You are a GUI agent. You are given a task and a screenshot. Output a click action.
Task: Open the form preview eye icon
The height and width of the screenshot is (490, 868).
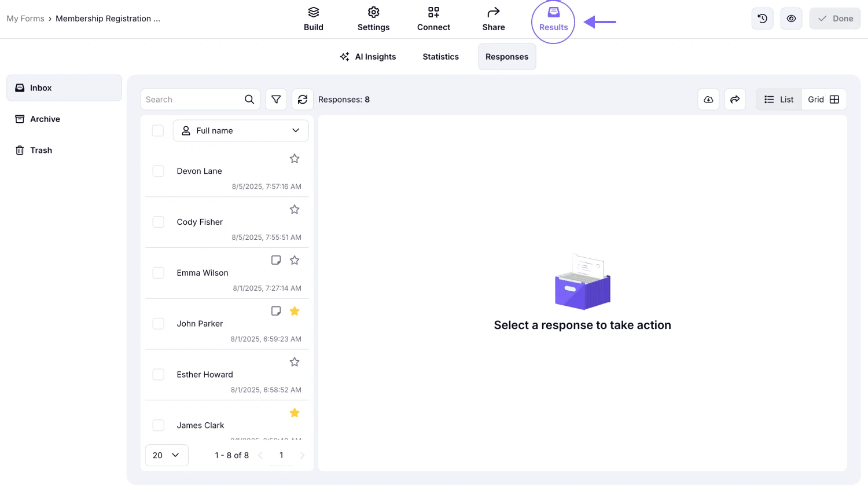pyautogui.click(x=791, y=18)
